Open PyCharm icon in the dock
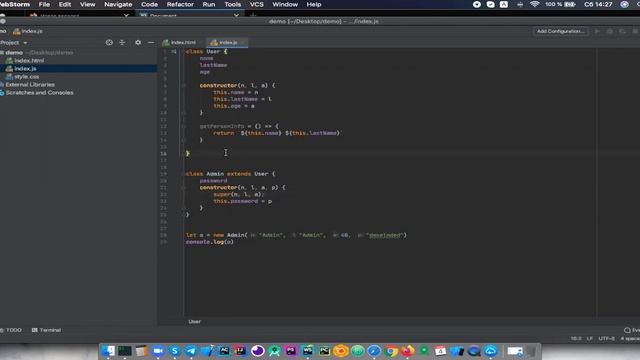 click(x=324, y=351)
